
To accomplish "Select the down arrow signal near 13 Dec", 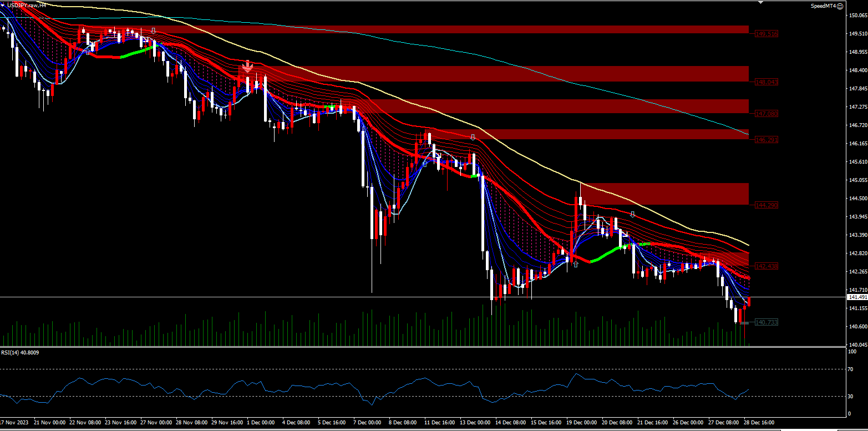I will pyautogui.click(x=473, y=136).
